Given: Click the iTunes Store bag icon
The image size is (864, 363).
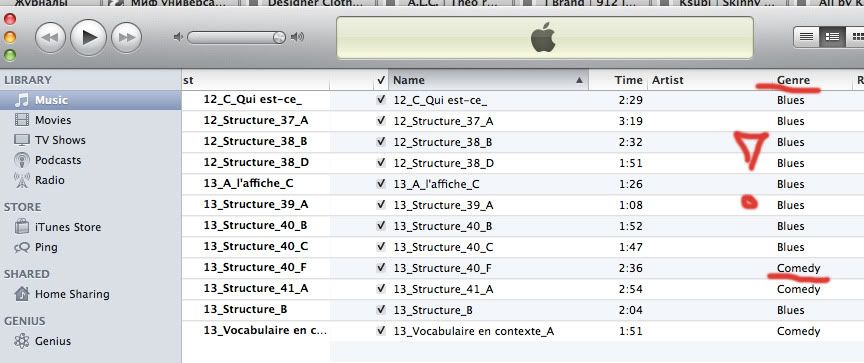Looking at the screenshot, I should (x=22, y=226).
